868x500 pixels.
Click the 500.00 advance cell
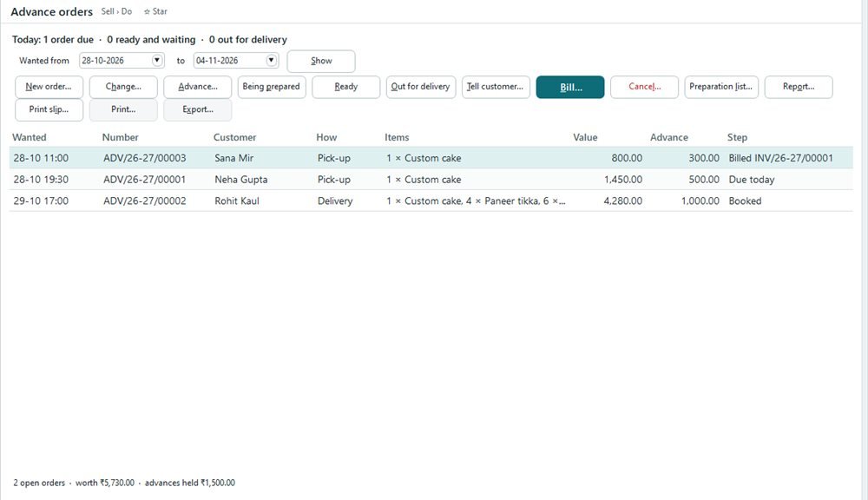point(704,180)
